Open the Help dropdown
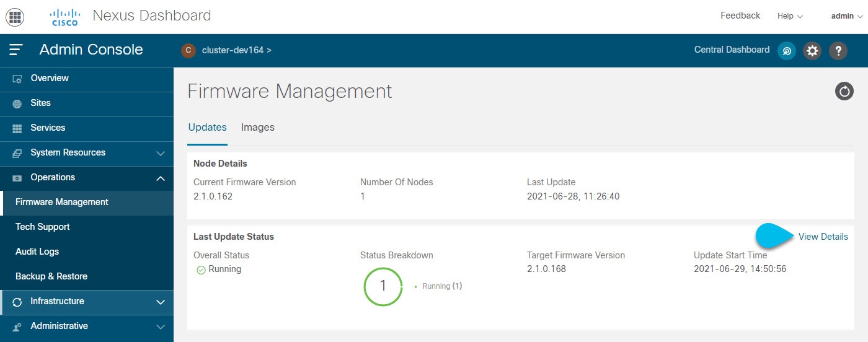The image size is (868, 342). 790,16
